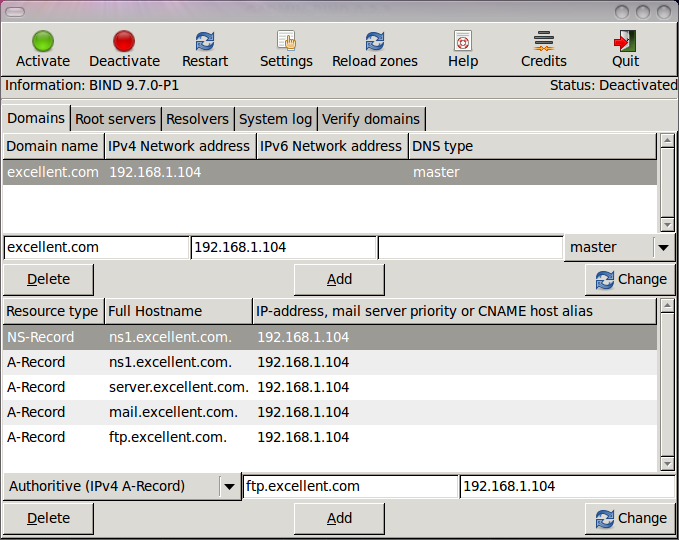Add a new resource record
Viewport: 679px width, 540px height.
pyautogui.click(x=339, y=518)
